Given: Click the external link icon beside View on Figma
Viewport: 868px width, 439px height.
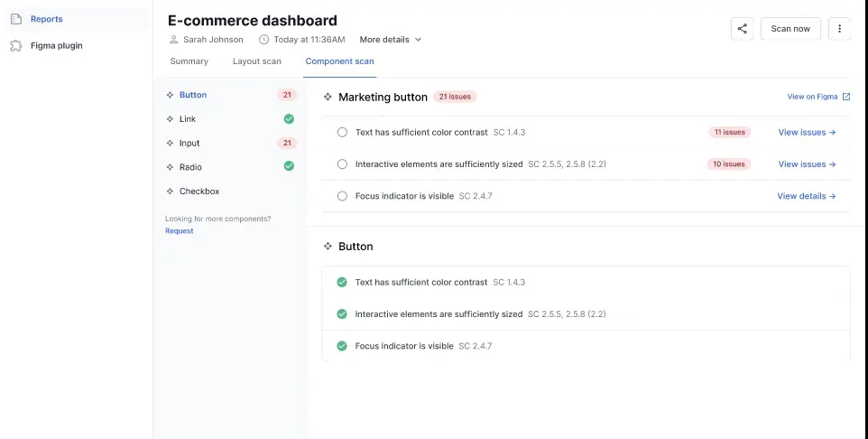Looking at the screenshot, I should pyautogui.click(x=845, y=97).
